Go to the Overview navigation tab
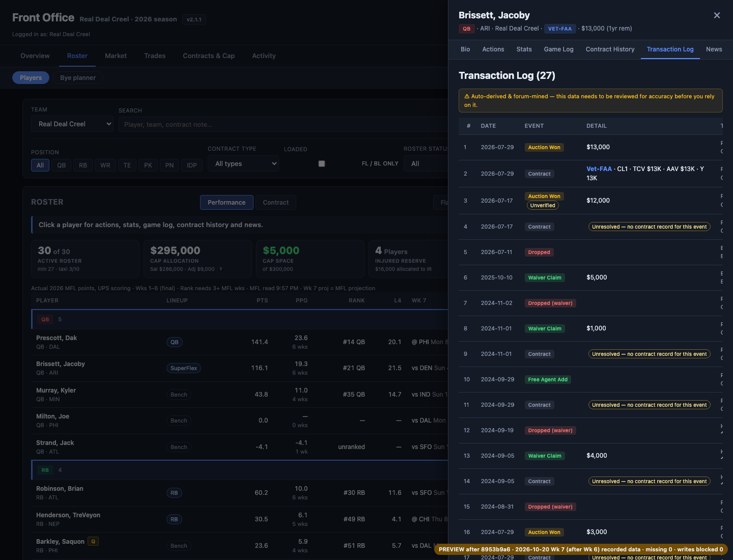The height and width of the screenshot is (560, 733). tap(35, 56)
